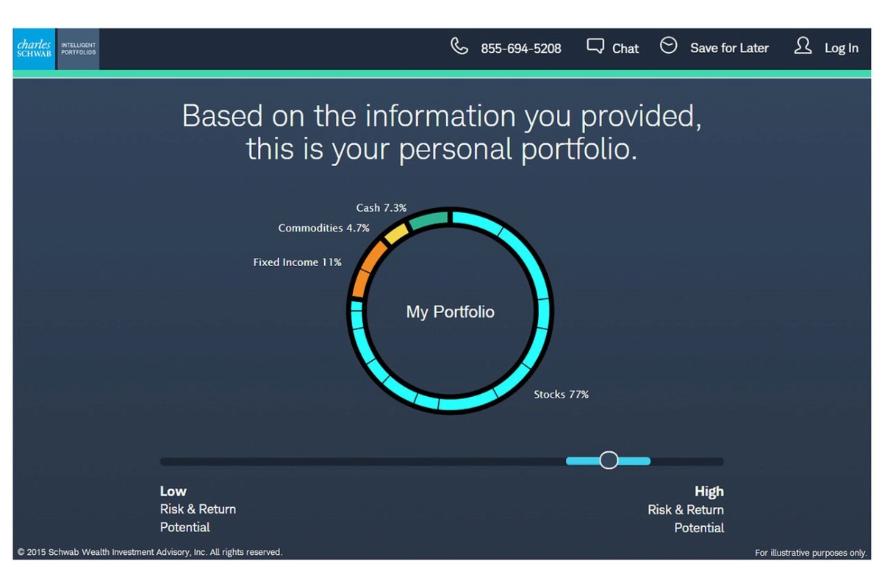This screenshot has width=882, height=588.
Task: Select the yellow Commodities donut segment
Action: (x=396, y=234)
